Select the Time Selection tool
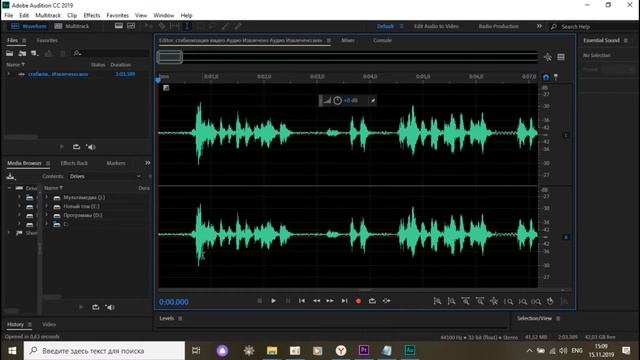Screen dimensions: 640x360 pos(187,26)
